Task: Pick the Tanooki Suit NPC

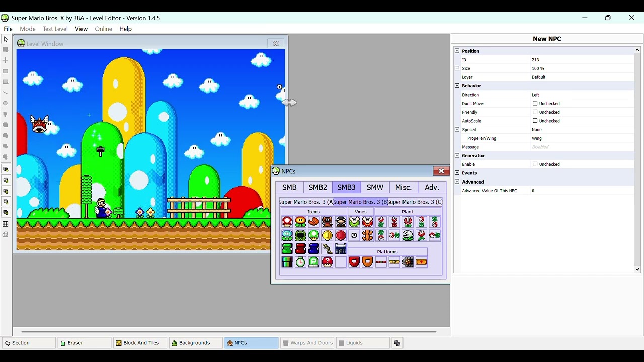Action: click(x=327, y=222)
